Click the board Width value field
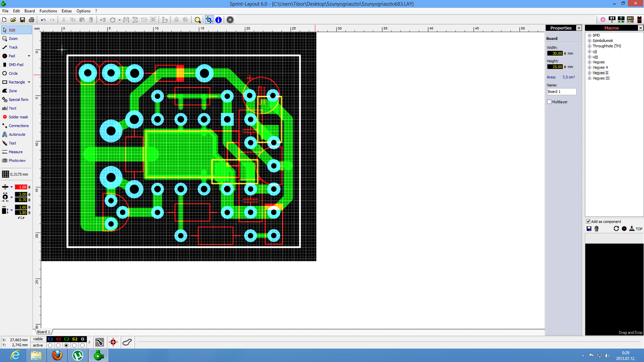This screenshot has width=644, height=362. (555, 53)
